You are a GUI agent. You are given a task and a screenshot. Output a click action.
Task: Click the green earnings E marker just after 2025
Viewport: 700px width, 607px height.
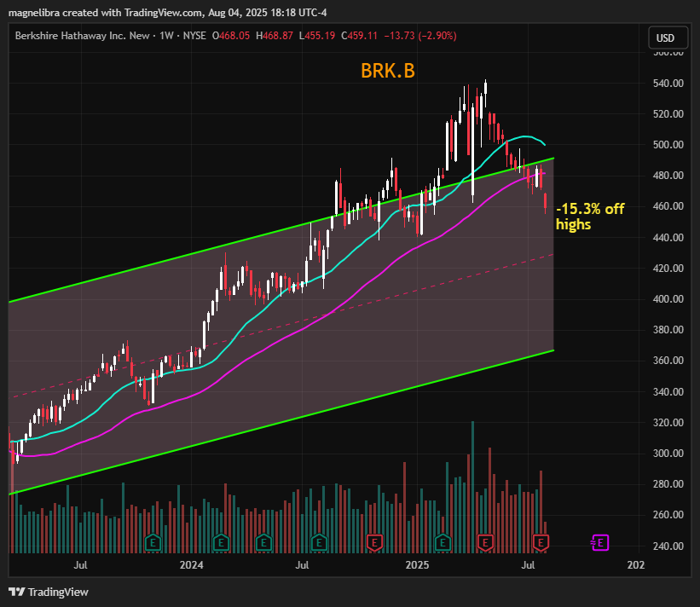pos(443,543)
